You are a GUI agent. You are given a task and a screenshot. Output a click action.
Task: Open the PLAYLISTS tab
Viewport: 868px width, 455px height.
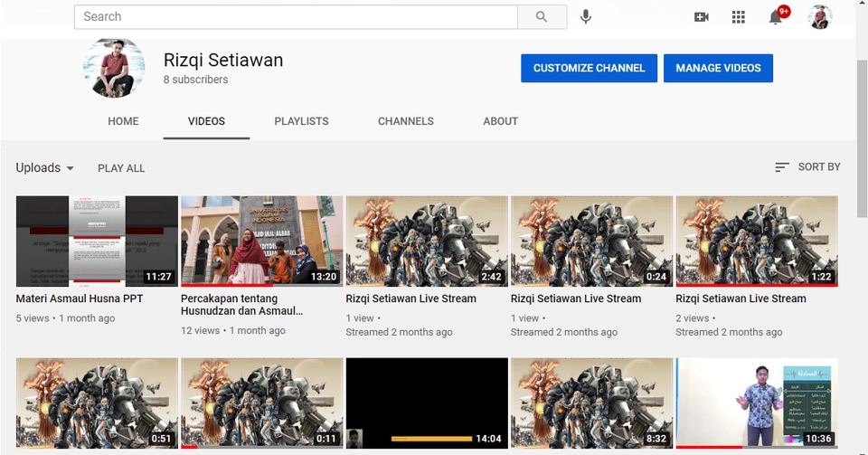coord(302,121)
